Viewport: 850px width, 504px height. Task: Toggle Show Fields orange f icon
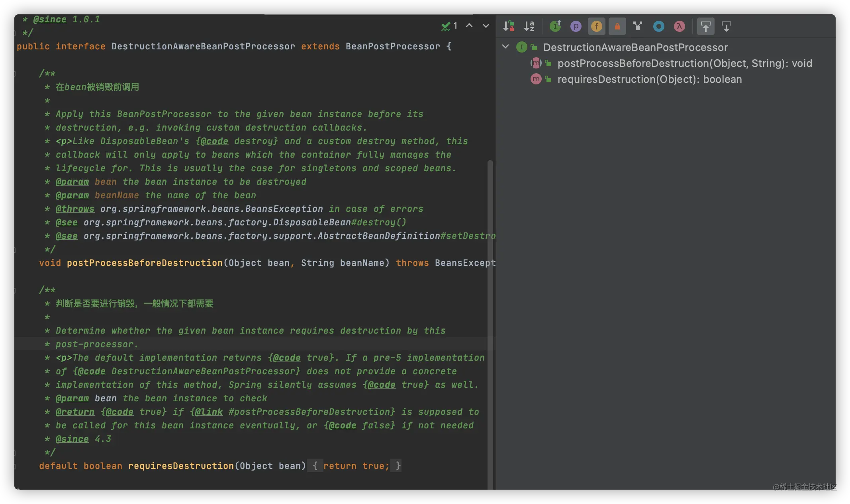(x=596, y=26)
